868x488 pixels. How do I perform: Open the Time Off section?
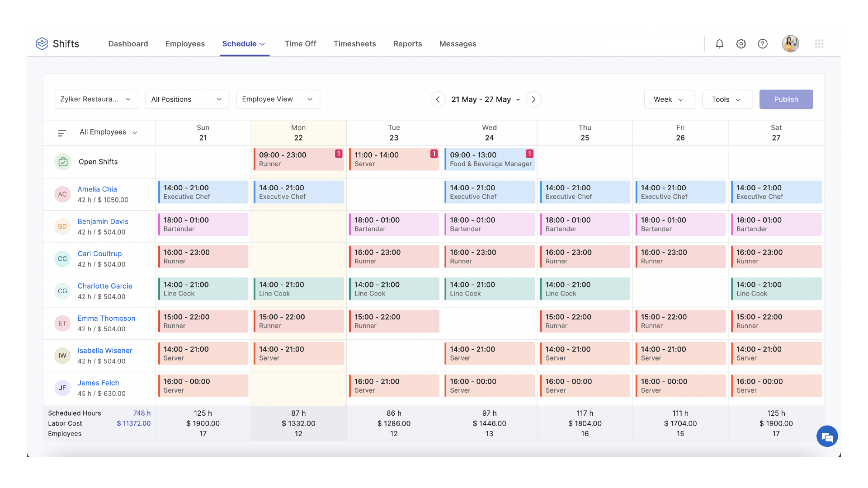pyautogui.click(x=300, y=43)
